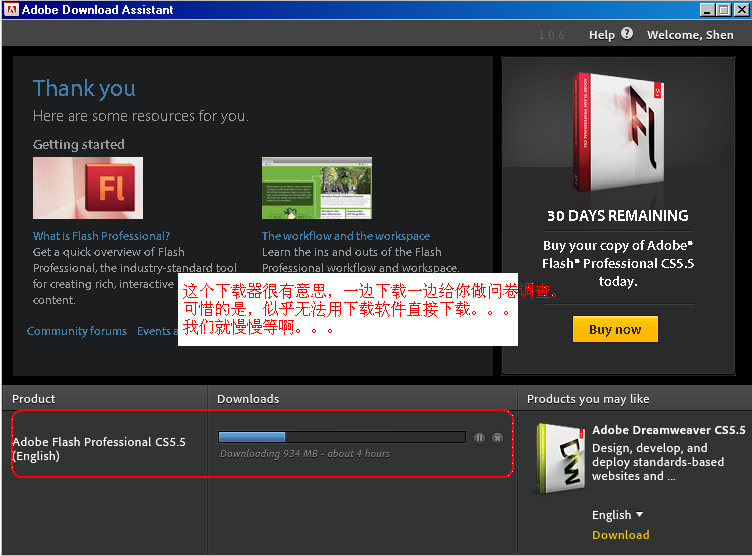Viewport: 752px width, 556px height.
Task: Open the green workflow workspace thumbnail
Action: 317,188
